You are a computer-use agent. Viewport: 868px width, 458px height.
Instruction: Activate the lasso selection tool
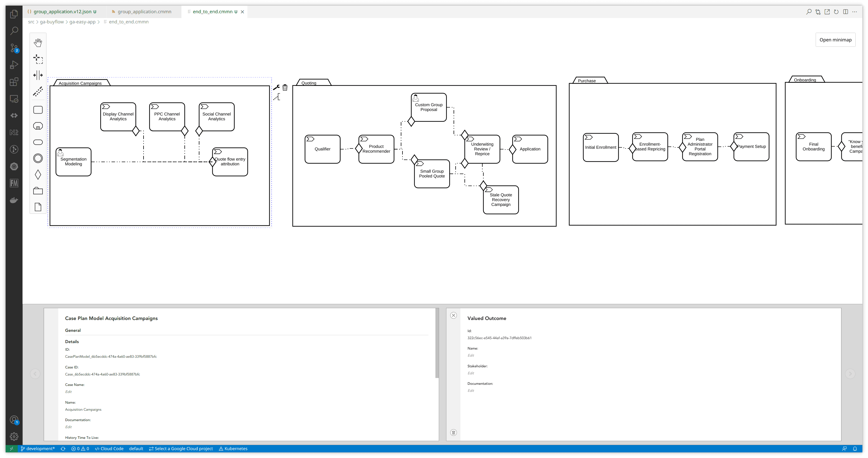(38, 59)
